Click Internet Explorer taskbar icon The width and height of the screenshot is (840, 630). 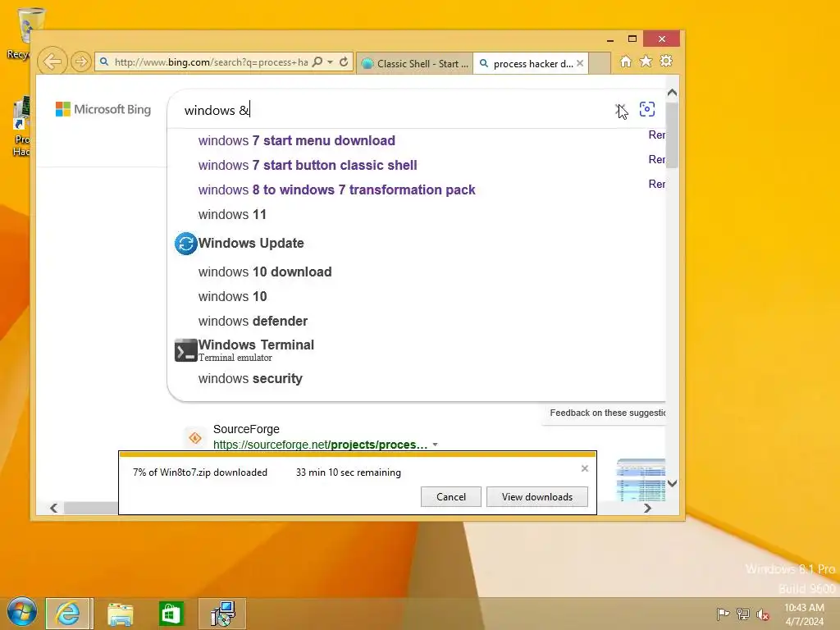point(69,613)
